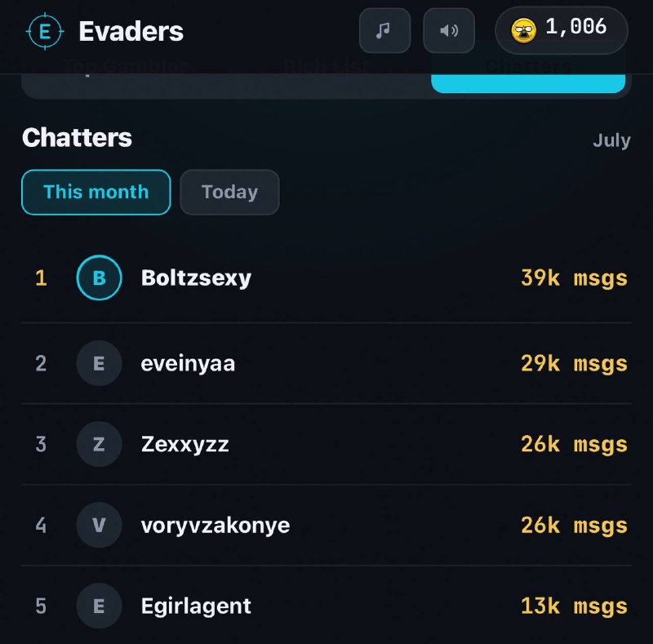Toggle the music note button
653x644 pixels.
click(x=384, y=30)
